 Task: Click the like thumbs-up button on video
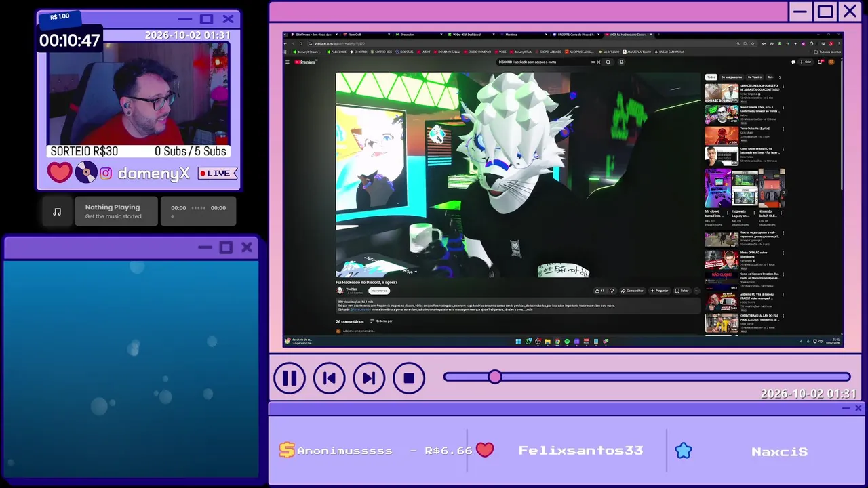click(598, 291)
